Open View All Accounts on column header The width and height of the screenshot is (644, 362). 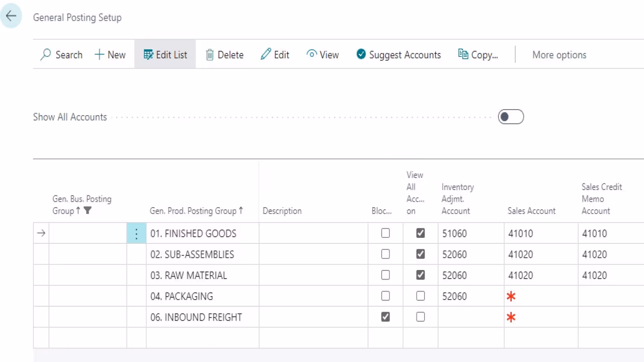(x=416, y=193)
